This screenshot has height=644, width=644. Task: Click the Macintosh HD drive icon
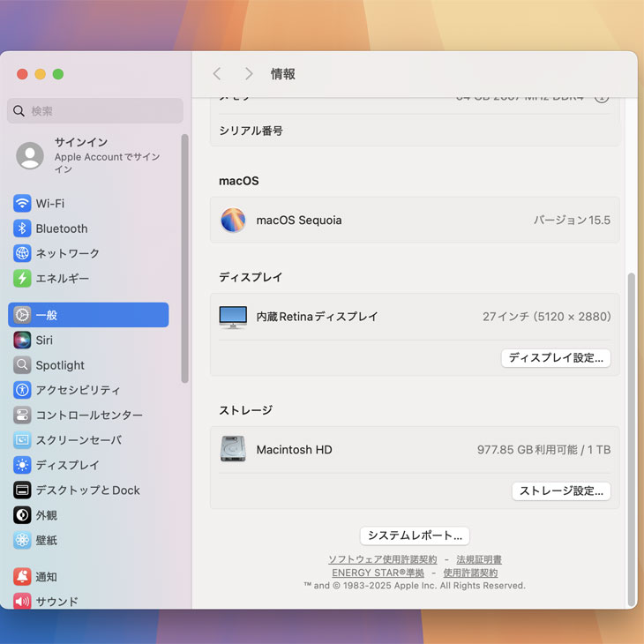click(233, 449)
